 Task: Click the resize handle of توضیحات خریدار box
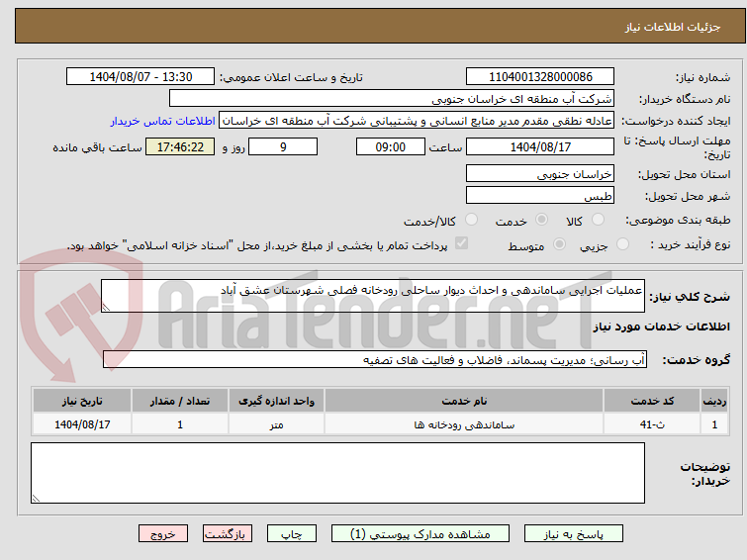(x=36, y=499)
